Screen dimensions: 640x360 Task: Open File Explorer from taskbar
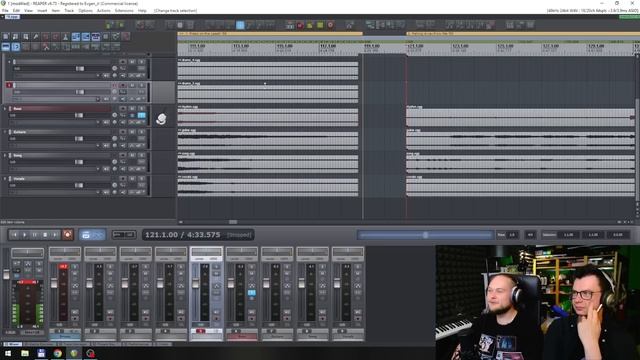(25, 353)
